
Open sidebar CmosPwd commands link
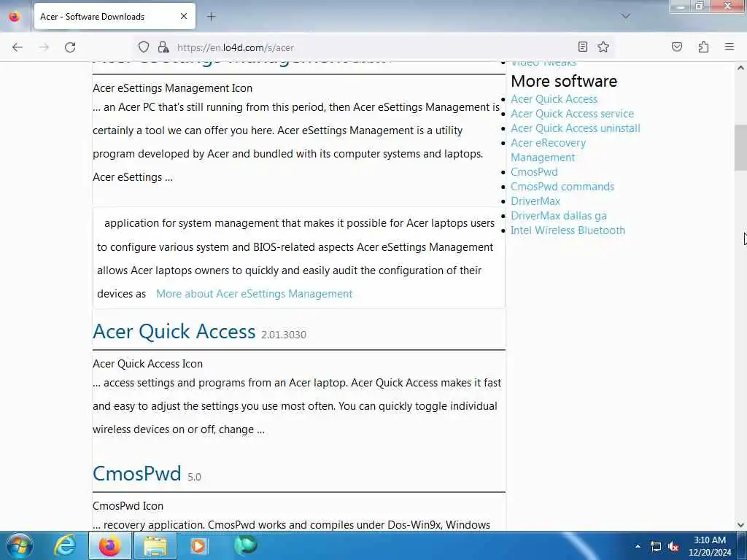point(562,187)
